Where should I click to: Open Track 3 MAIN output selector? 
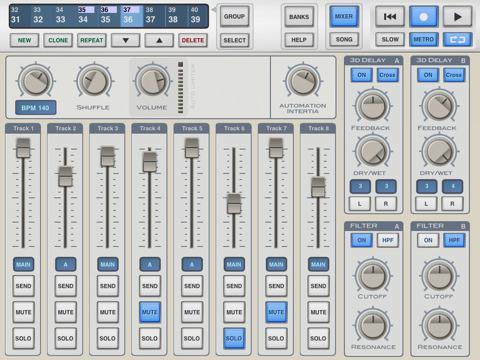(x=108, y=264)
